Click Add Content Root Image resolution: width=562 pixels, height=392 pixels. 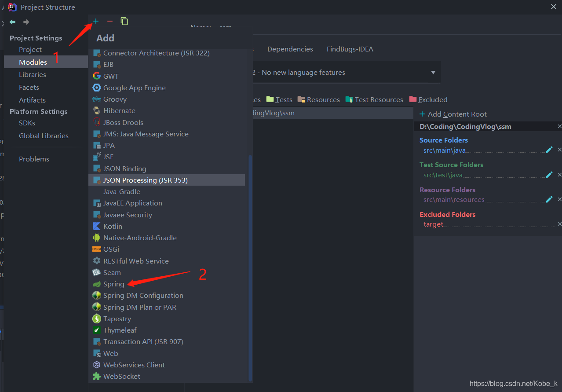(453, 114)
